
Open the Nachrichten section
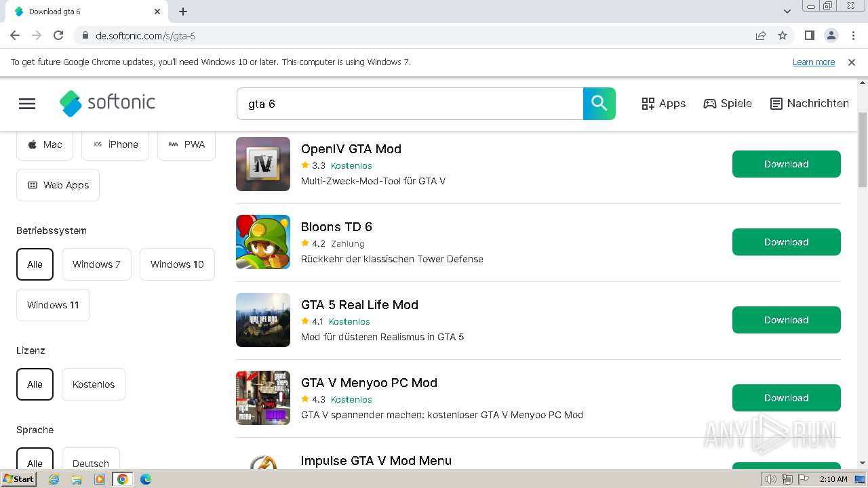tap(810, 104)
